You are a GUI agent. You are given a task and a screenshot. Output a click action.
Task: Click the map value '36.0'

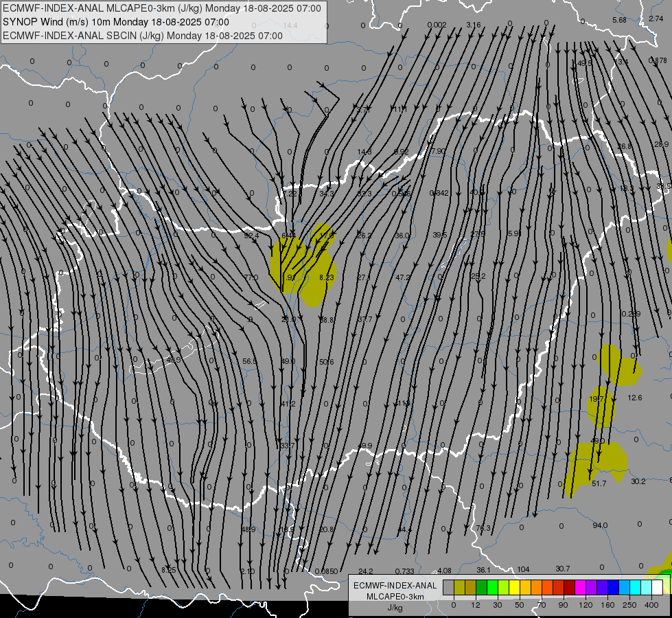(402, 236)
